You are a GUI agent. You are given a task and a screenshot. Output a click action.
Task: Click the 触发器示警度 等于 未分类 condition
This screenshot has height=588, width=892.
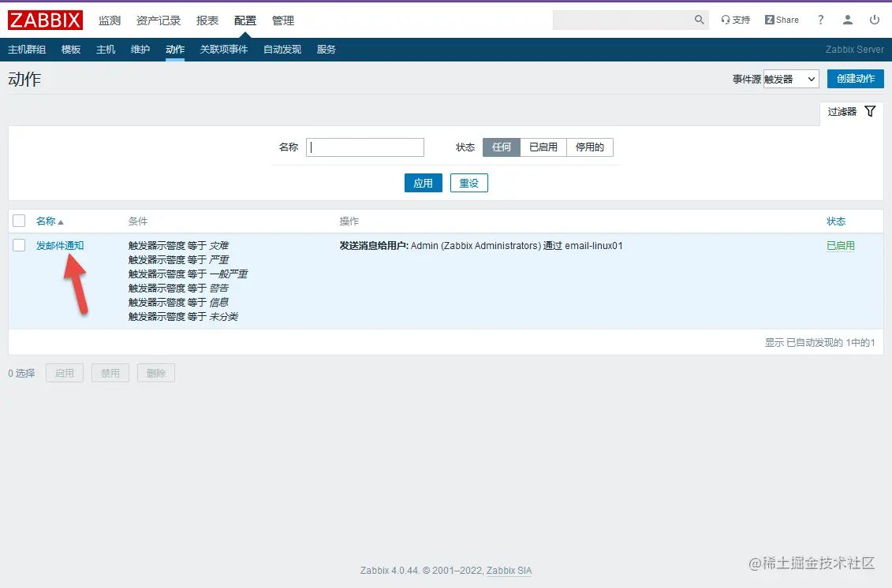pos(183,317)
